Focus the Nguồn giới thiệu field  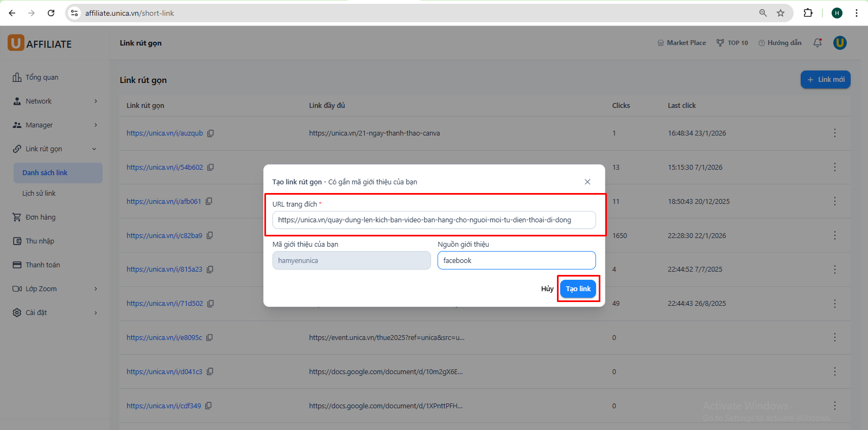516,261
